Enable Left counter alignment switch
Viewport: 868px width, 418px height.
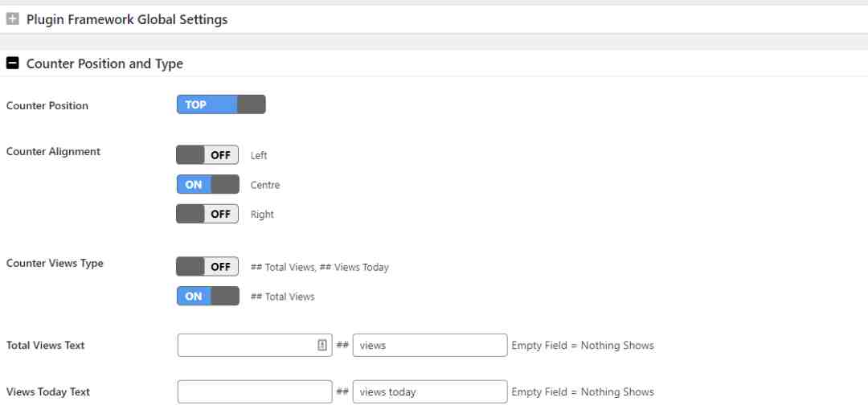(207, 155)
